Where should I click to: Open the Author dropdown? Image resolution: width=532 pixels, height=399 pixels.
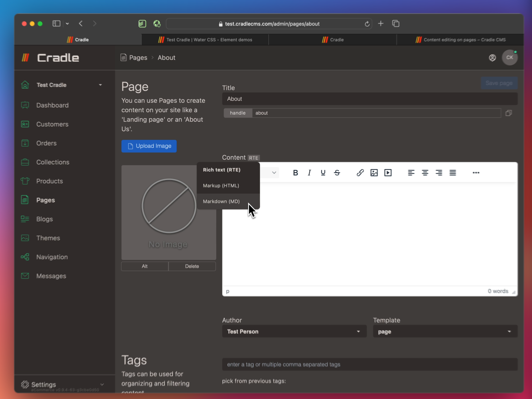click(x=294, y=331)
